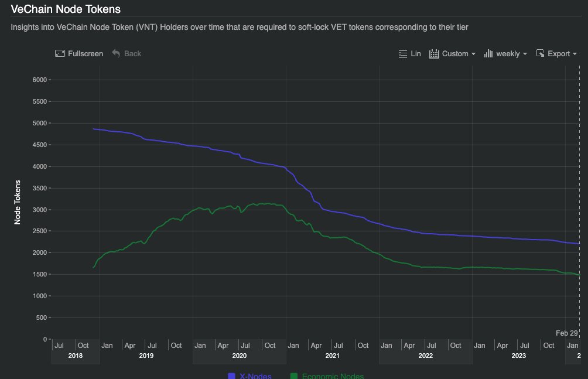Click the 1500 y-axis tick label

point(40,274)
